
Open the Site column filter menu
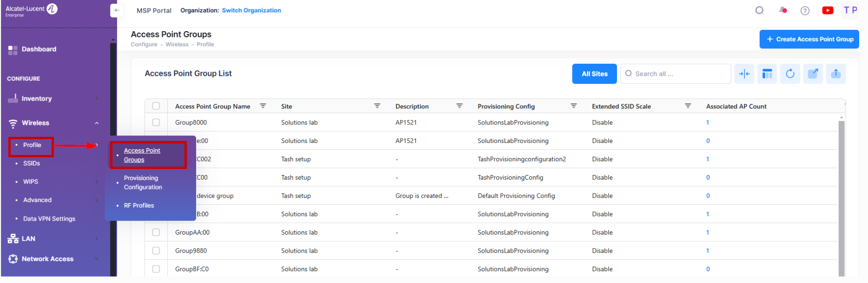tap(377, 106)
